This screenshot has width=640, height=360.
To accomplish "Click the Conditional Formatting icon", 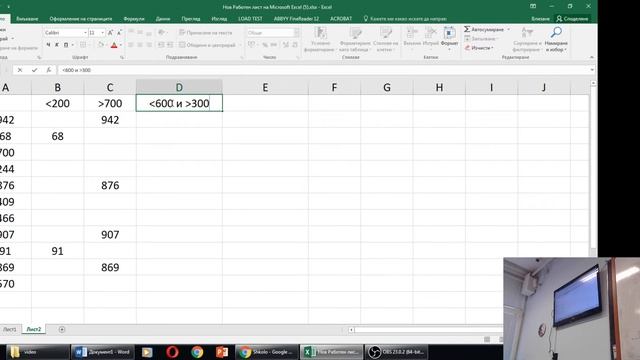I will click(320, 33).
